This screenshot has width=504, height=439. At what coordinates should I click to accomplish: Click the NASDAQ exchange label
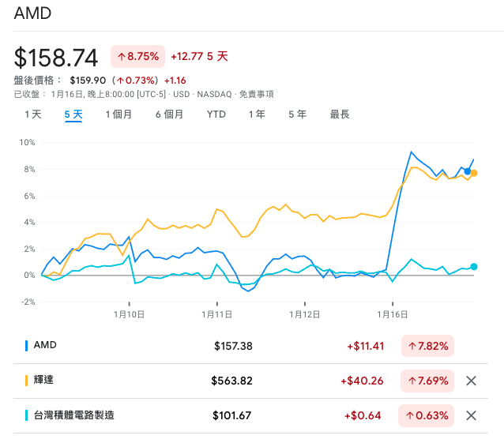pos(214,94)
